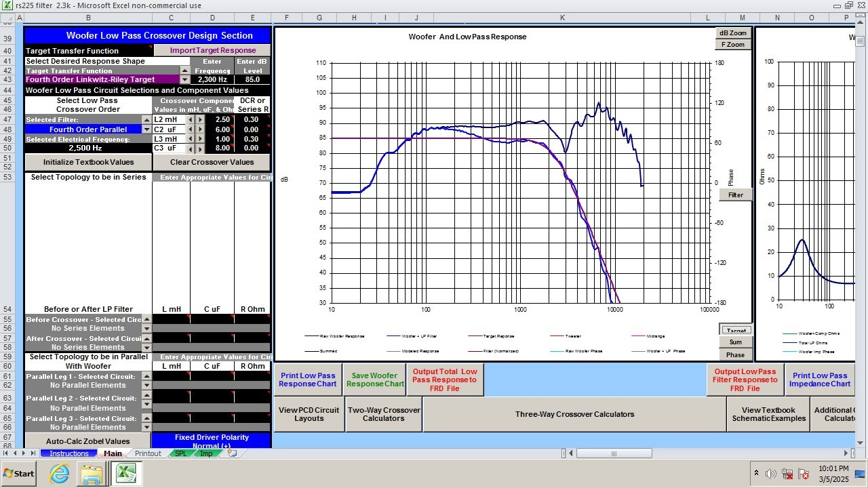Open View PCD Circuit Layouts
868x488 pixels.
(309, 414)
